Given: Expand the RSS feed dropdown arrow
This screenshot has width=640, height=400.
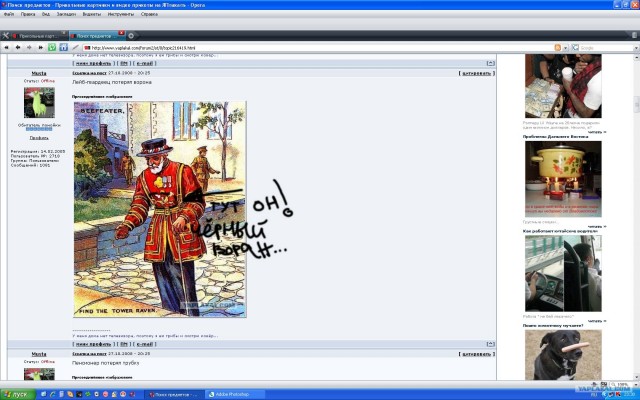Looking at the screenshot, I should (x=565, y=48).
